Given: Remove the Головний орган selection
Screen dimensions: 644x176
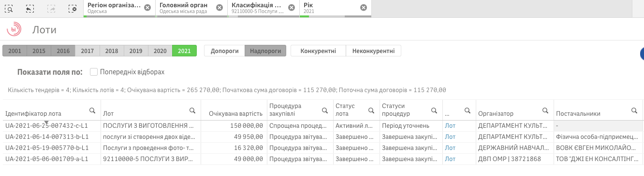Looking at the screenshot, I should click(x=219, y=8).
